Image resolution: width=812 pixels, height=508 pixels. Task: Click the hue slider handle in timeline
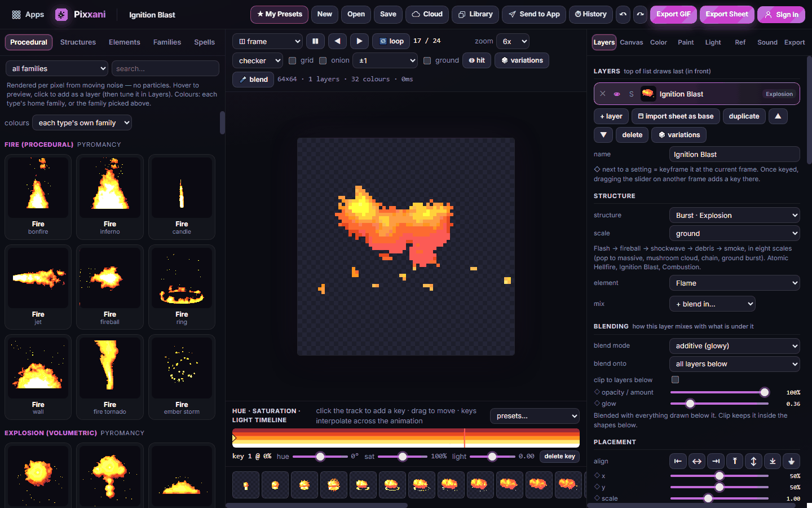320,457
